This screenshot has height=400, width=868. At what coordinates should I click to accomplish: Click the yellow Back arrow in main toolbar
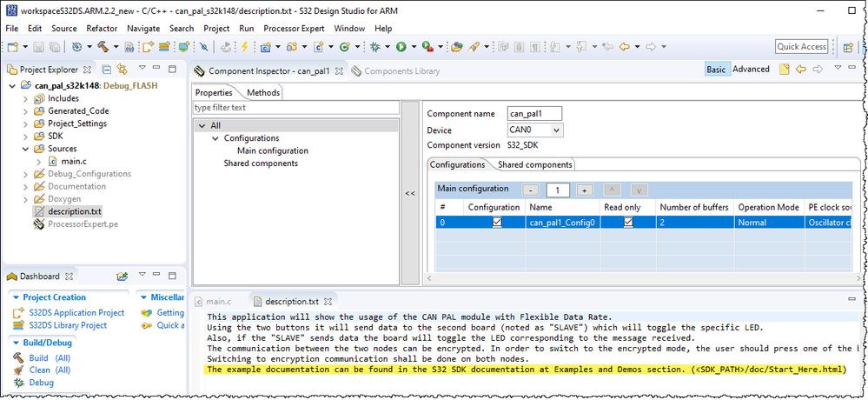[625, 47]
